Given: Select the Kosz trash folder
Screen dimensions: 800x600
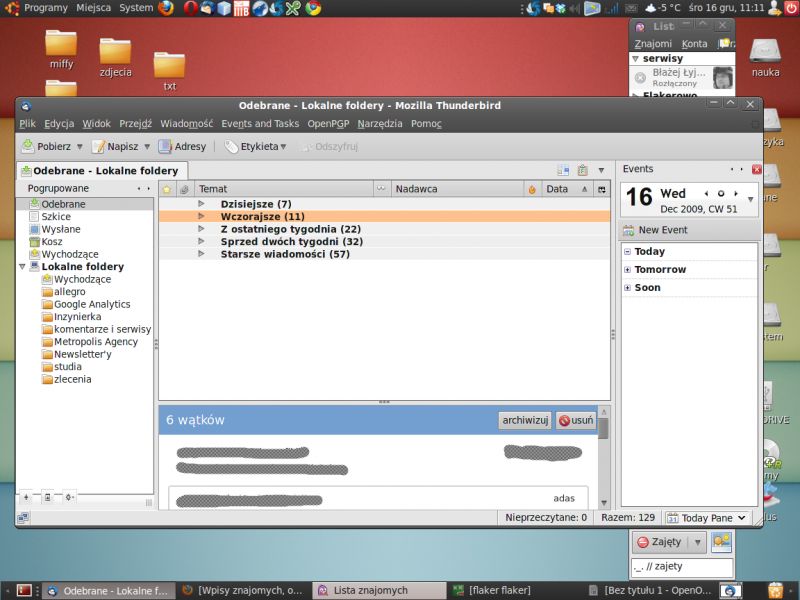Looking at the screenshot, I should (x=46, y=241).
